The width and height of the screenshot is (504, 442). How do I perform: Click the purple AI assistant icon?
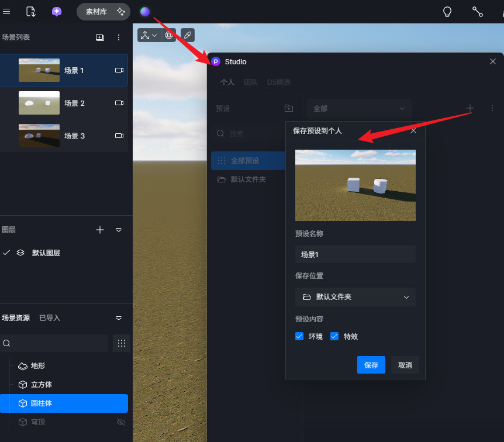57,11
